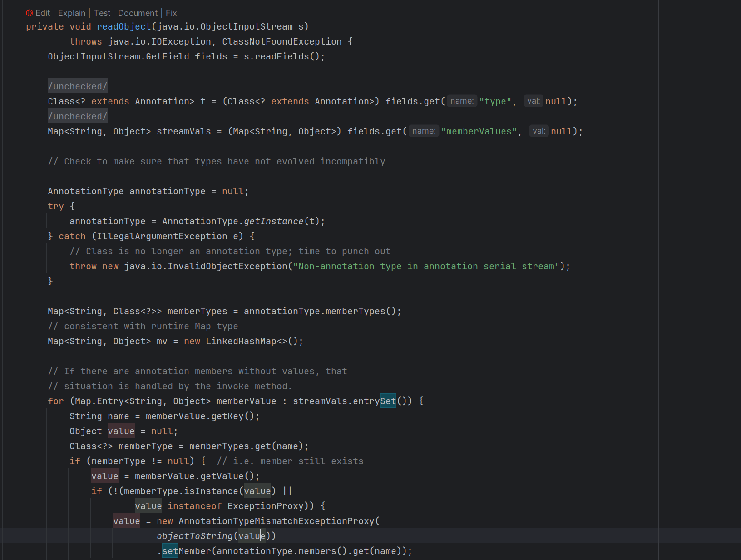Click the AI assistant icon before Edit
This screenshot has height=560, width=741.
30,13
